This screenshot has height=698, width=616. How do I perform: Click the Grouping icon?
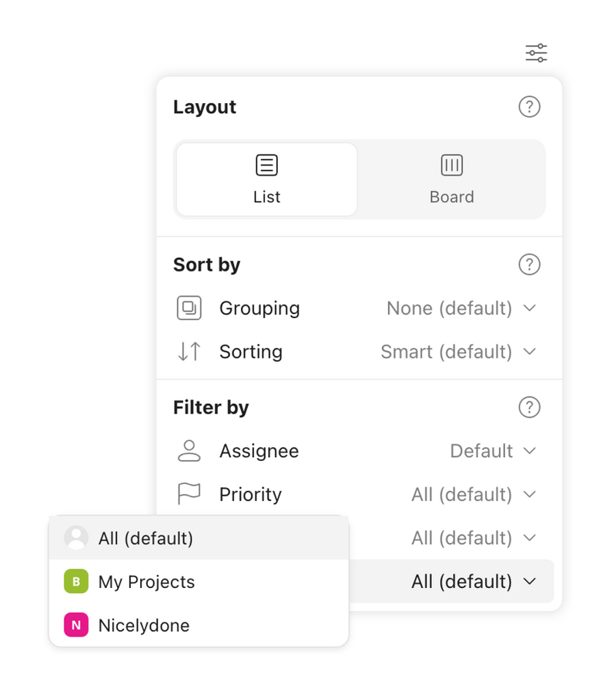[189, 308]
